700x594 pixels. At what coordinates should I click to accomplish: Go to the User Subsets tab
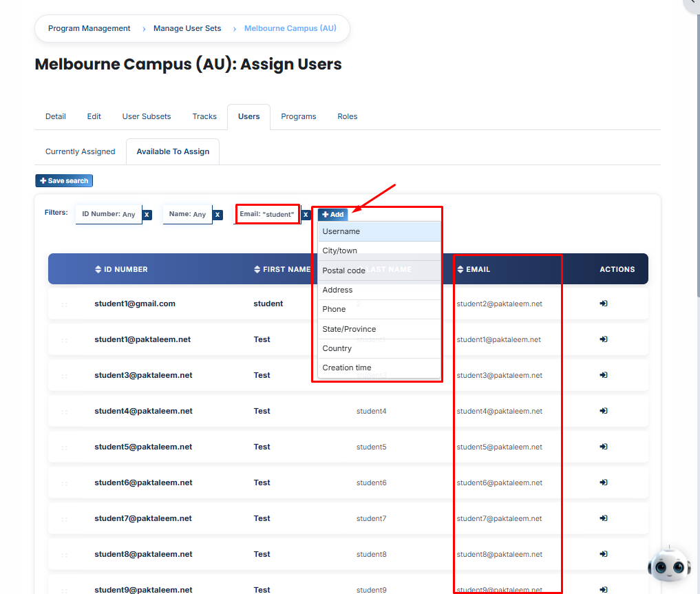(147, 116)
